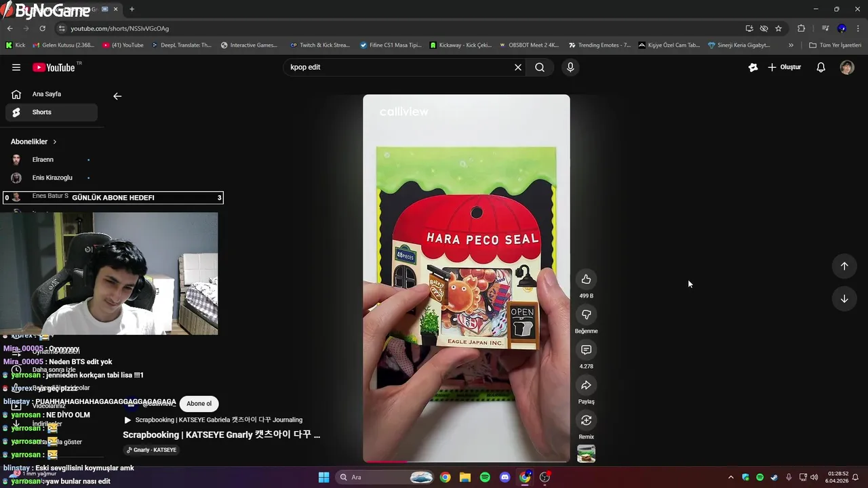Open File Explorer from the taskbar
The height and width of the screenshot is (488, 868).
point(465,477)
